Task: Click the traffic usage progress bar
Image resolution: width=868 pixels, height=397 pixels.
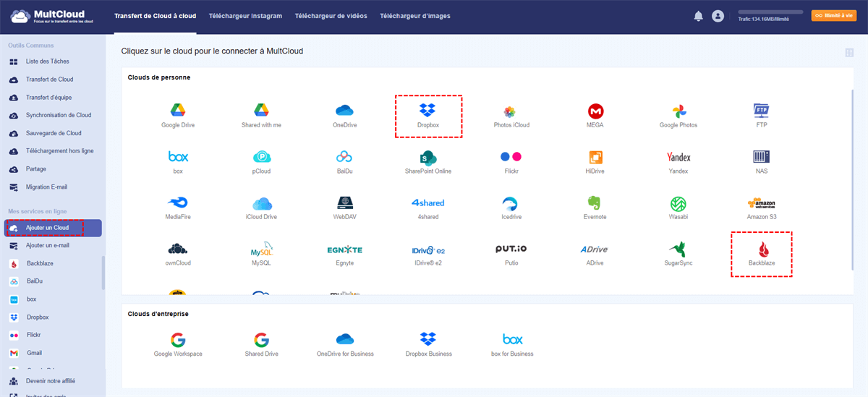Action: [x=770, y=12]
